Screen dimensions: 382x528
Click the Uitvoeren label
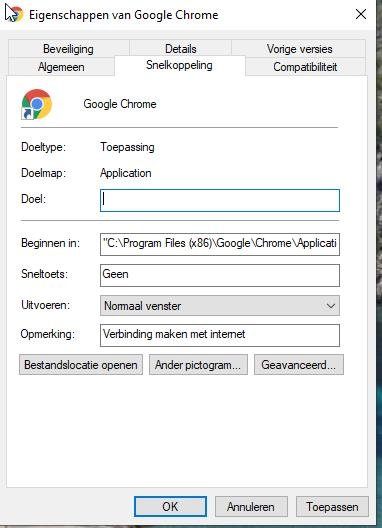pos(45,305)
